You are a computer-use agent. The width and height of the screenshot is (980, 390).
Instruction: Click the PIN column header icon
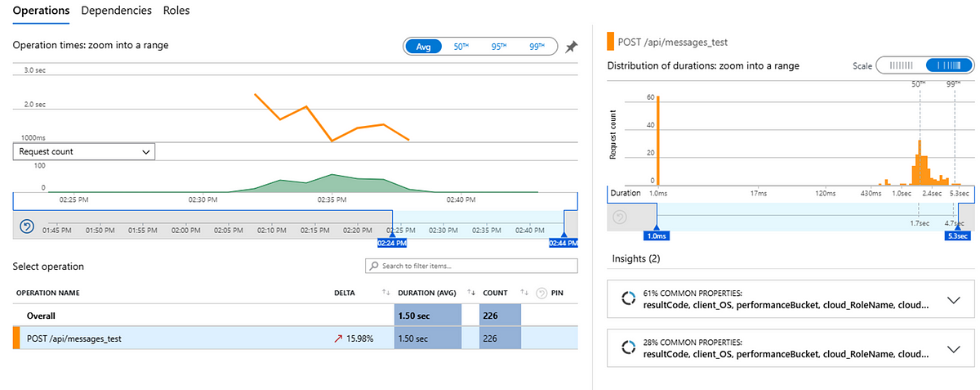pyautogui.click(x=542, y=293)
